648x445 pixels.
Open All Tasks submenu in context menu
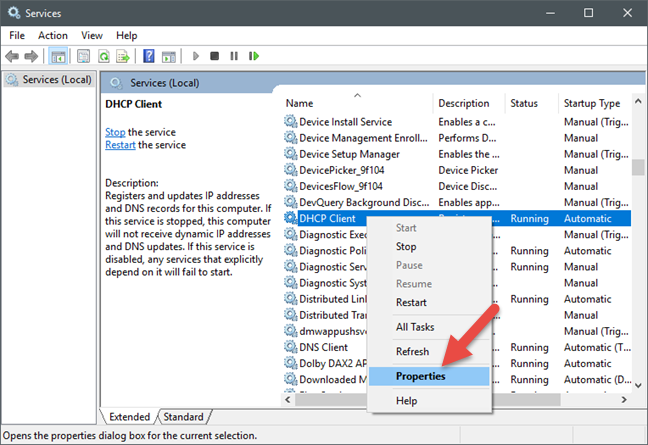(429, 327)
